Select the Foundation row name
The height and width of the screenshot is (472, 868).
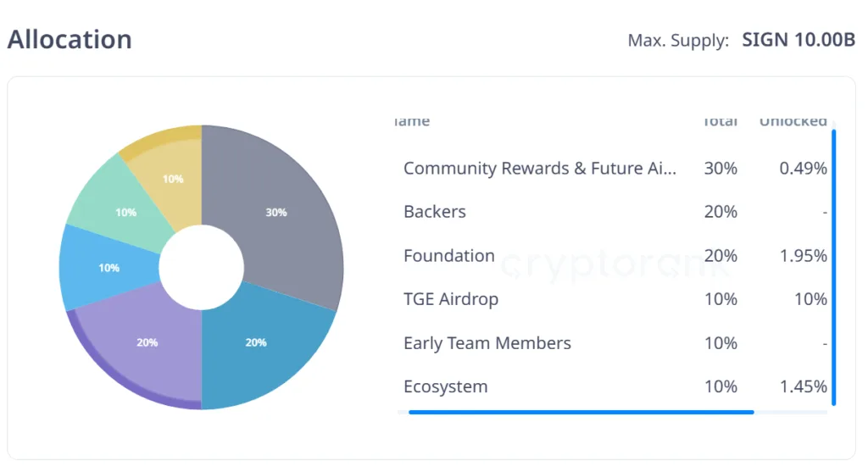448,255
